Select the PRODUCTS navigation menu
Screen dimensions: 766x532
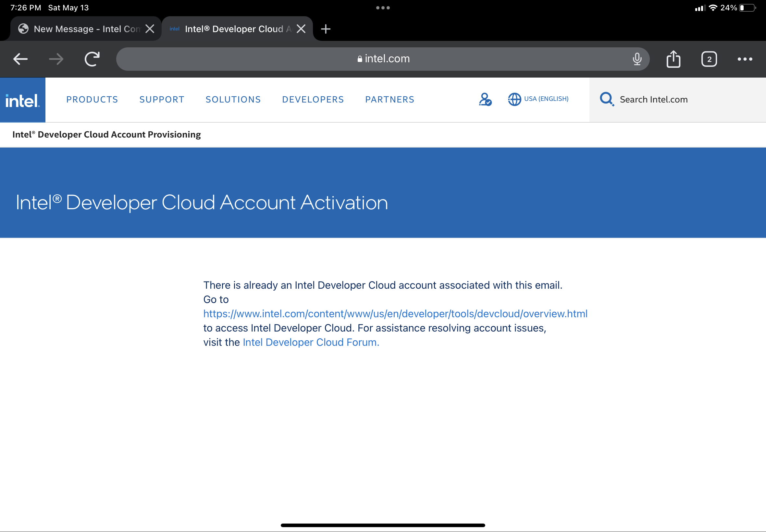click(92, 99)
